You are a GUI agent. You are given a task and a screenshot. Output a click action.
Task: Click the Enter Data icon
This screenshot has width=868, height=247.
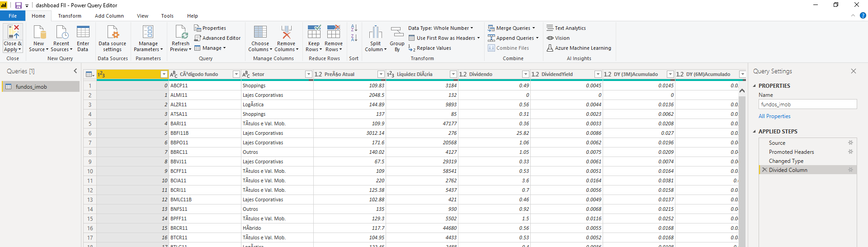tap(83, 32)
